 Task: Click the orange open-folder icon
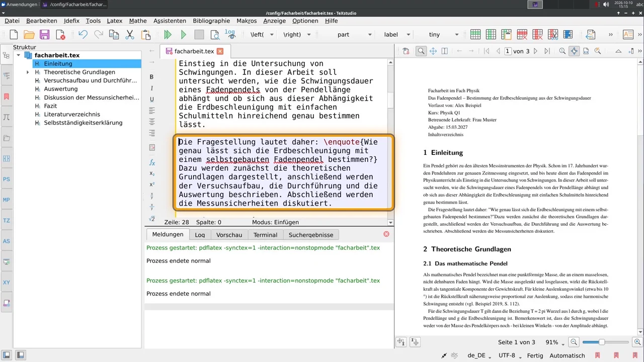tap(29, 35)
